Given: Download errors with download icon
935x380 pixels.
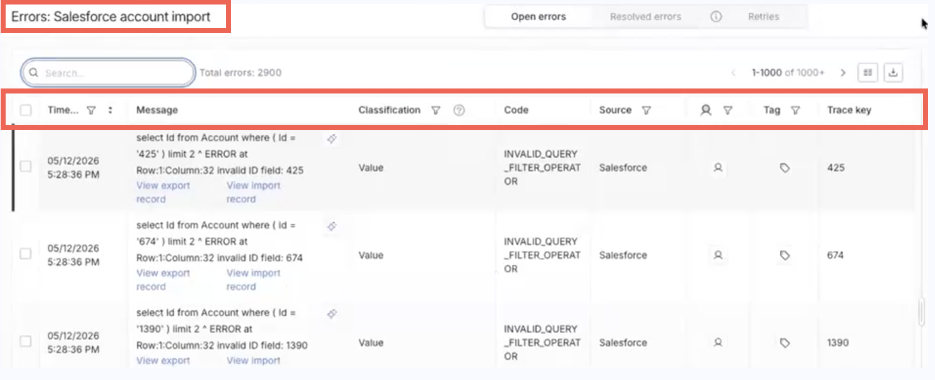Looking at the screenshot, I should [x=893, y=73].
